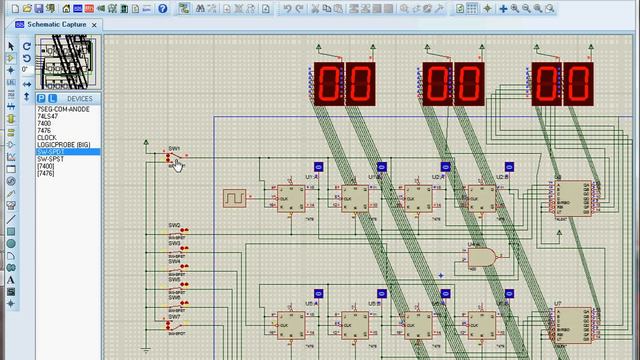This screenshot has height=360, width=640.
Task: Redo the last undone action
Action: pos(299,8)
